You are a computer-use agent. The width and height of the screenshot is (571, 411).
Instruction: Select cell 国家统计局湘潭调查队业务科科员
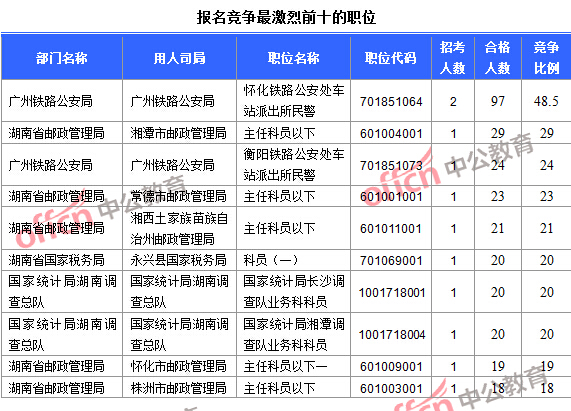pyautogui.click(x=294, y=334)
